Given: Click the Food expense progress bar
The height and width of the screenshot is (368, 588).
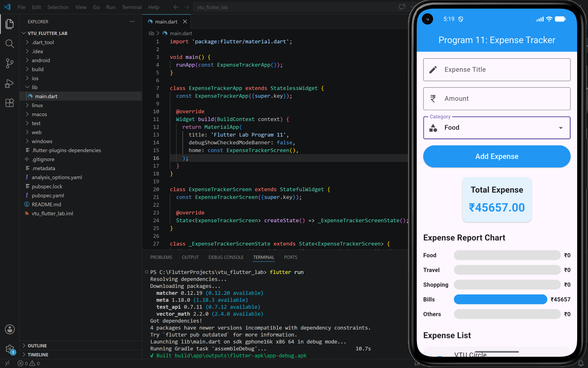Looking at the screenshot, I should tap(507, 255).
